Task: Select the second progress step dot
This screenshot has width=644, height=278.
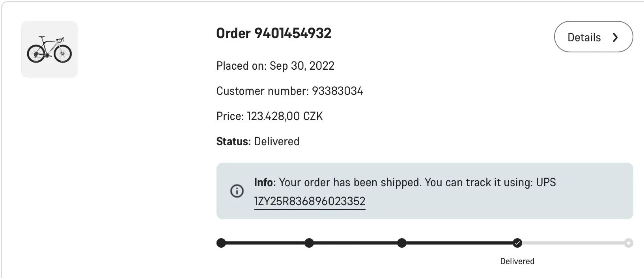Action: pos(309,243)
